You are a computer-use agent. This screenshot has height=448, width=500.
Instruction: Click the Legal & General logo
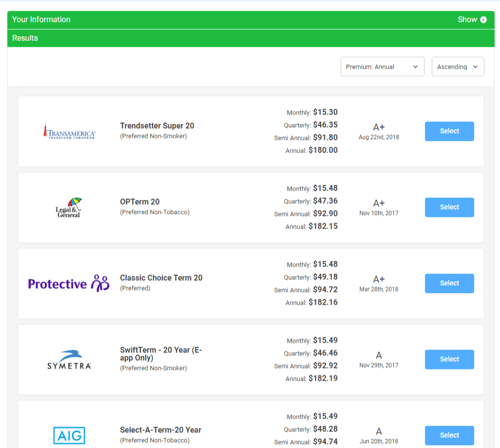point(69,207)
